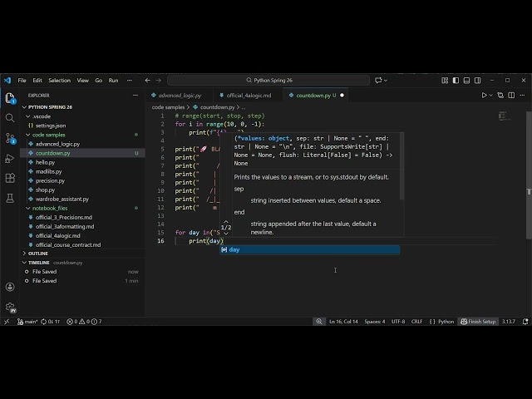This screenshot has width=532, height=399.
Task: Collapse the notebook_files folder
Action: click(82, 208)
